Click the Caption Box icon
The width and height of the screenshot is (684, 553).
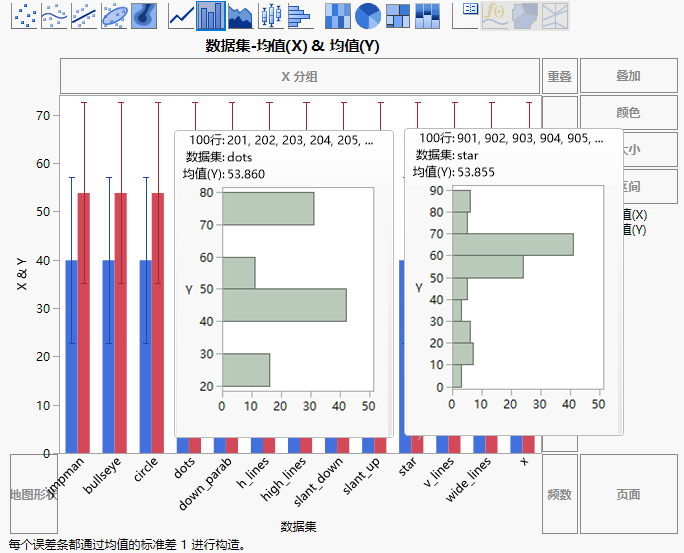tap(465, 15)
